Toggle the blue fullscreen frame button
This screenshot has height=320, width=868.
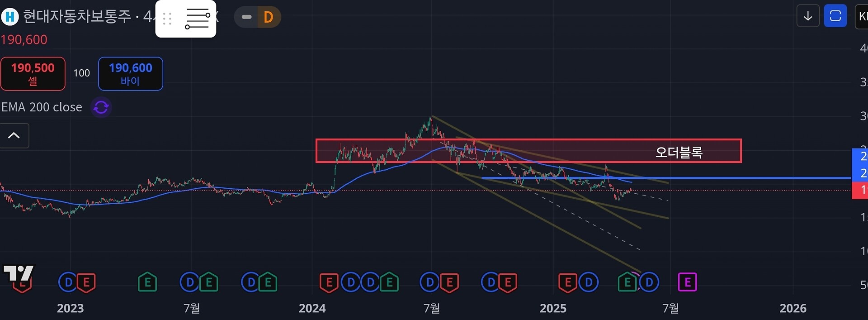click(835, 16)
